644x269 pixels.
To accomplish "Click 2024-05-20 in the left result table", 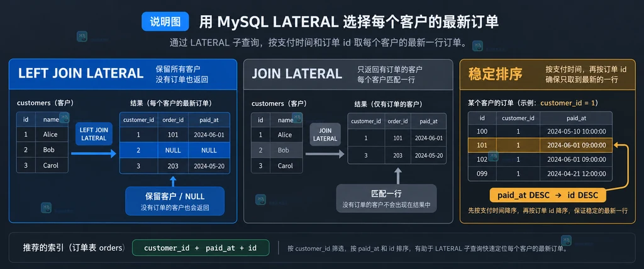I will pos(209,166).
